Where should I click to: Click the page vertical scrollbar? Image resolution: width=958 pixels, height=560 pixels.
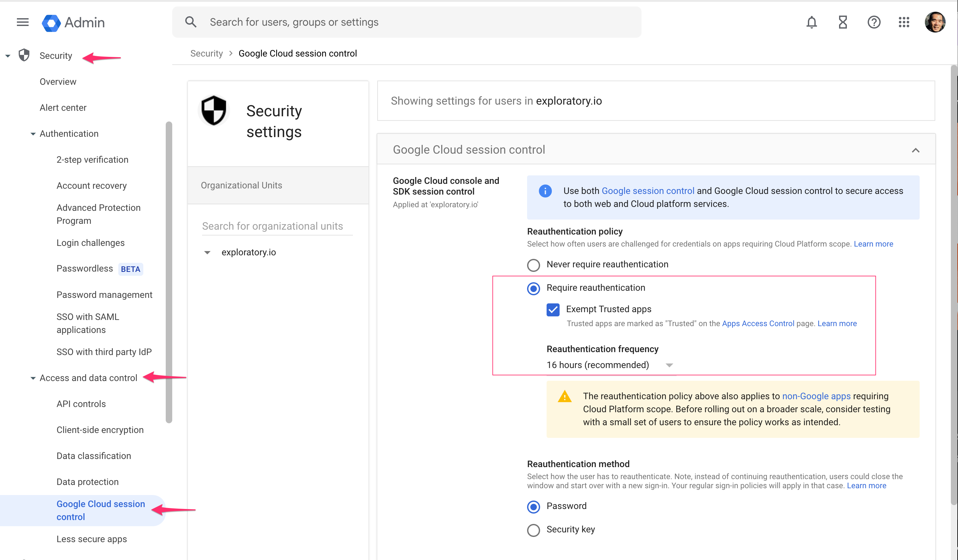point(954,285)
